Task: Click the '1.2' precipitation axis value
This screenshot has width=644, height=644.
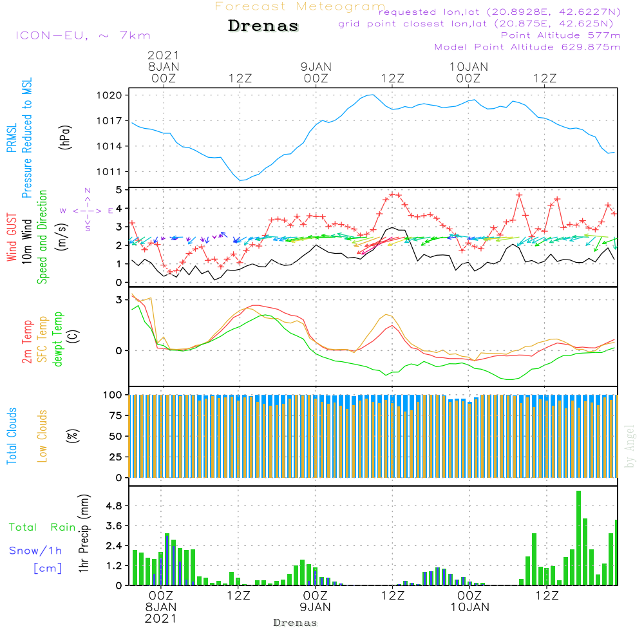Action: (114, 566)
